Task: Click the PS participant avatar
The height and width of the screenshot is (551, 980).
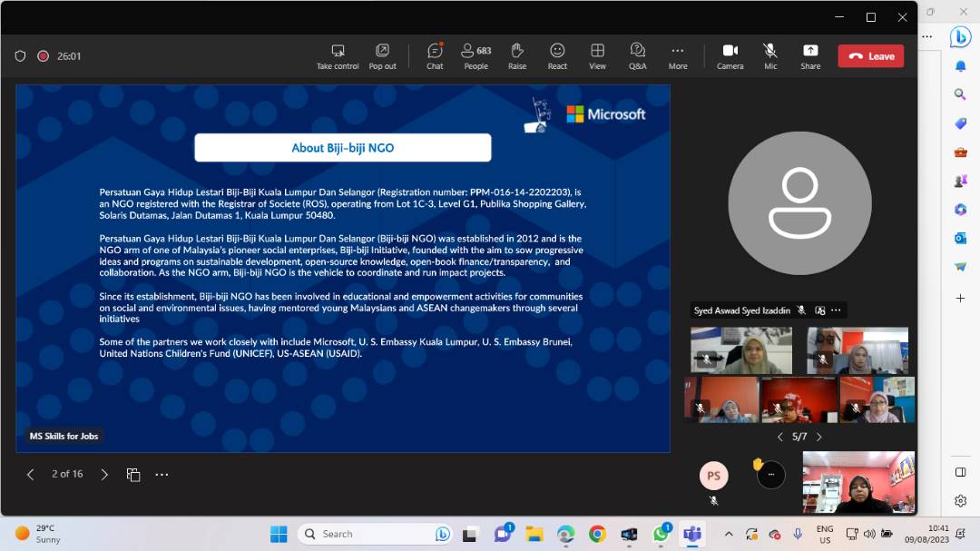Action: (714, 476)
